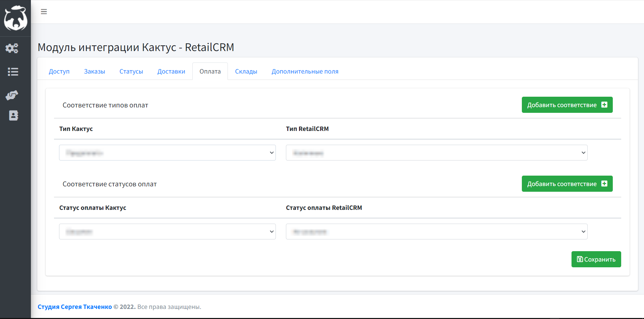Click the Статус оплаты Кактус column header

93,208
